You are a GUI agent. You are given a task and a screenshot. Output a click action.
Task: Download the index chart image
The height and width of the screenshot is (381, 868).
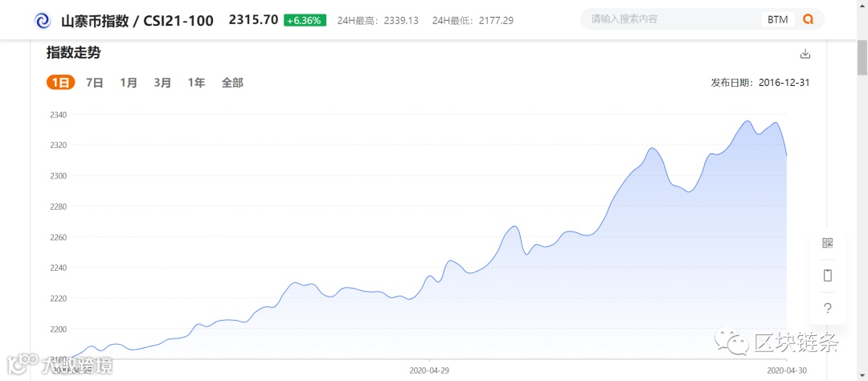(x=805, y=54)
